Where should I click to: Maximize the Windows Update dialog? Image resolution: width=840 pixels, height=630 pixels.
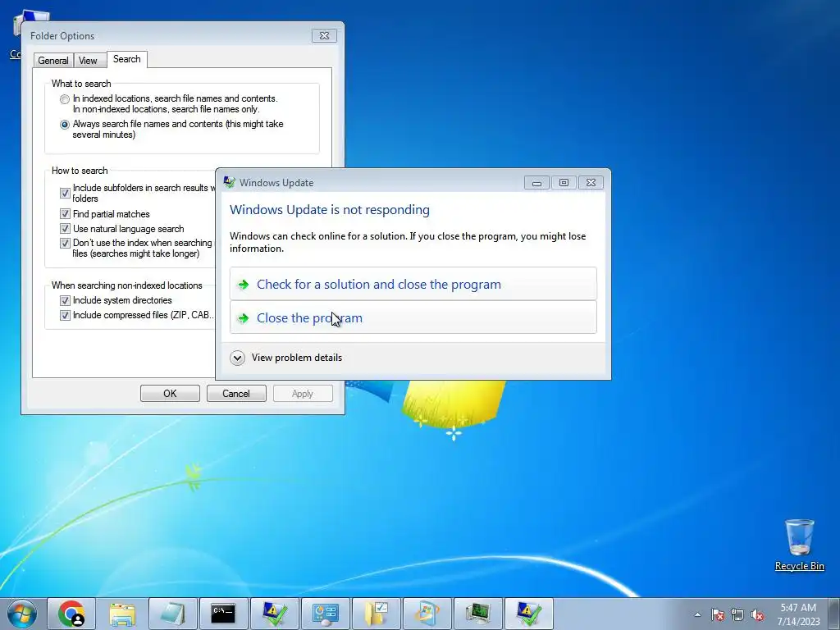[564, 183]
